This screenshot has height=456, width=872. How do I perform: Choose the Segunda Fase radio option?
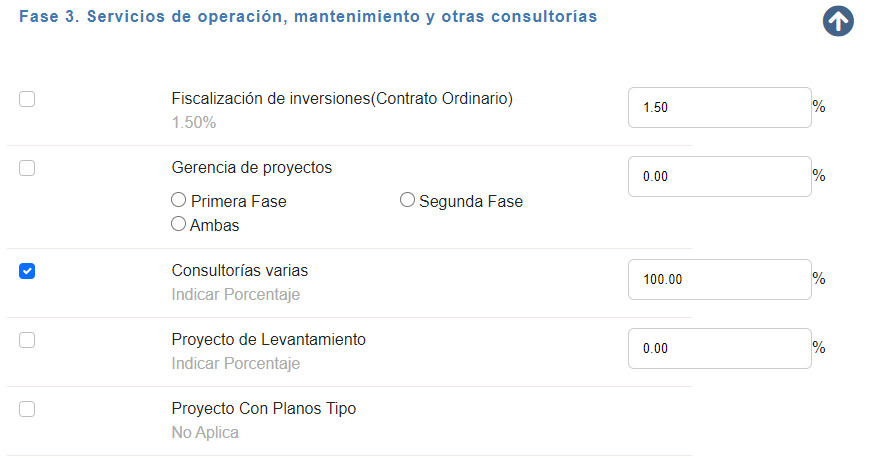tap(407, 200)
